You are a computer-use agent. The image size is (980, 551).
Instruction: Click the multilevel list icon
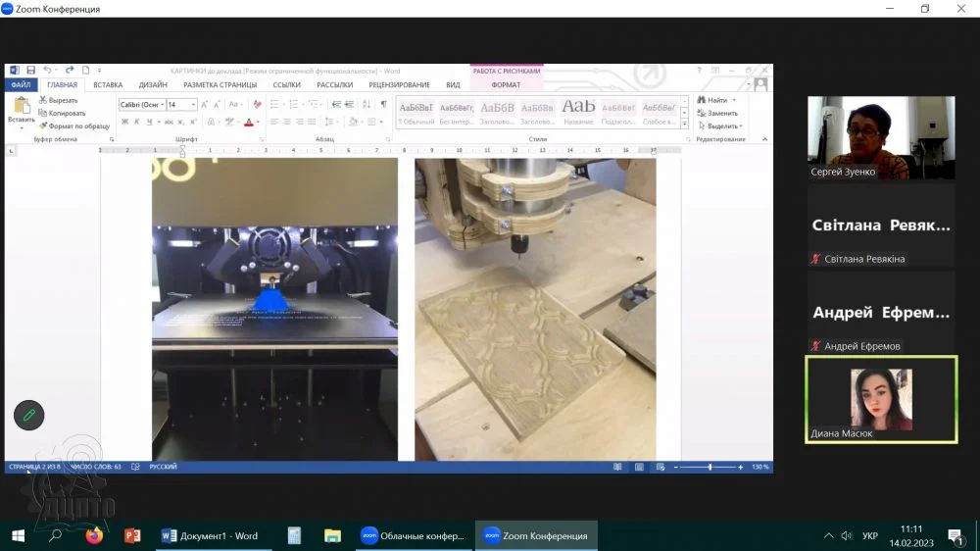pyautogui.click(x=315, y=105)
